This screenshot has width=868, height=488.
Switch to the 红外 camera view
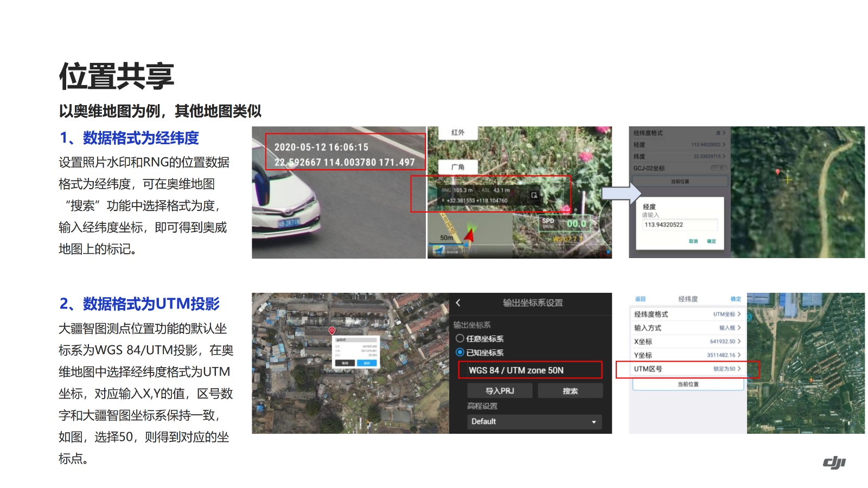(x=457, y=132)
